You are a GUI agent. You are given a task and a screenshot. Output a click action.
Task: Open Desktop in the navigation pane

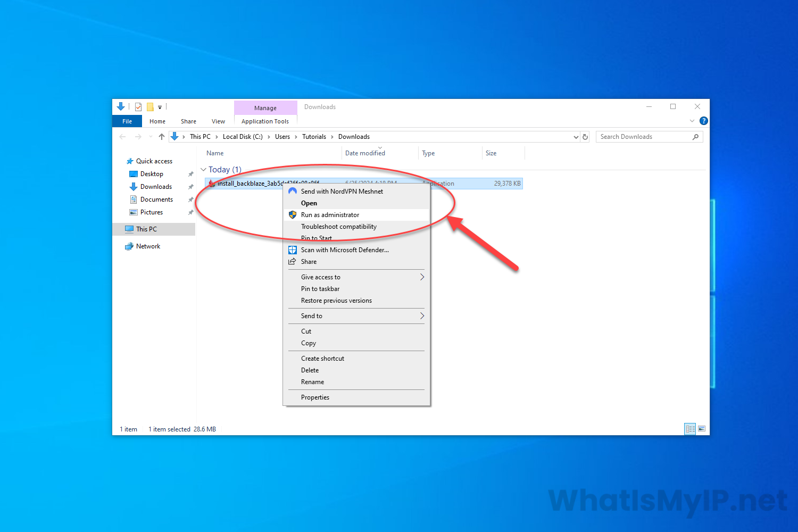pyautogui.click(x=152, y=174)
